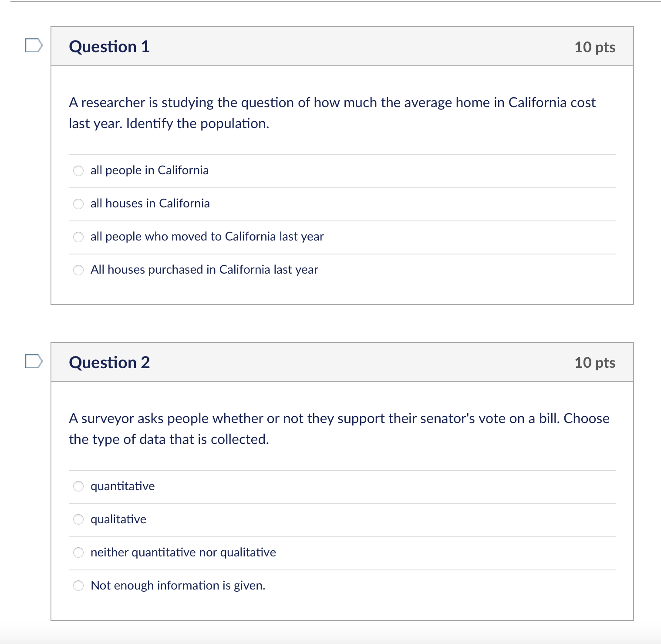Choose 'all people who moved to California last year'
Image resolution: width=661 pixels, height=644 pixels.
[78, 237]
